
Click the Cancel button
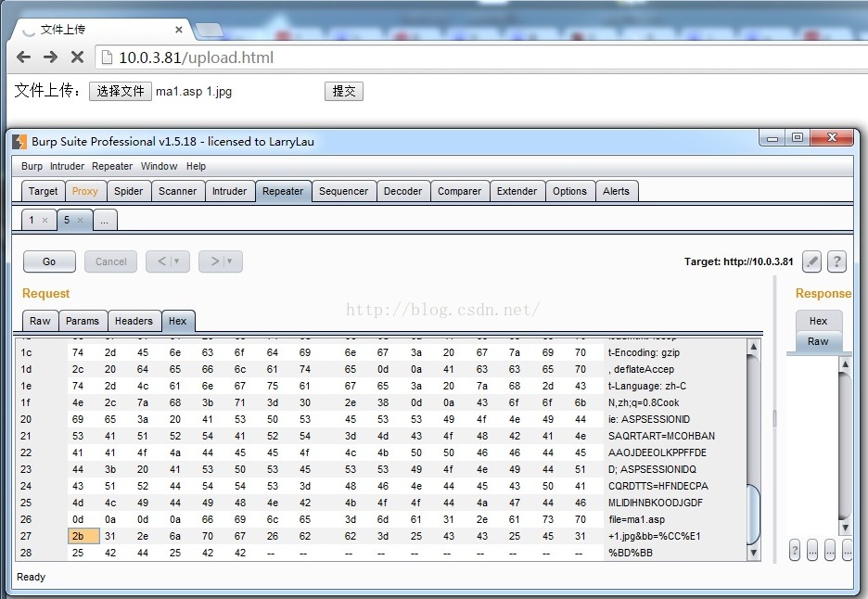click(x=110, y=261)
